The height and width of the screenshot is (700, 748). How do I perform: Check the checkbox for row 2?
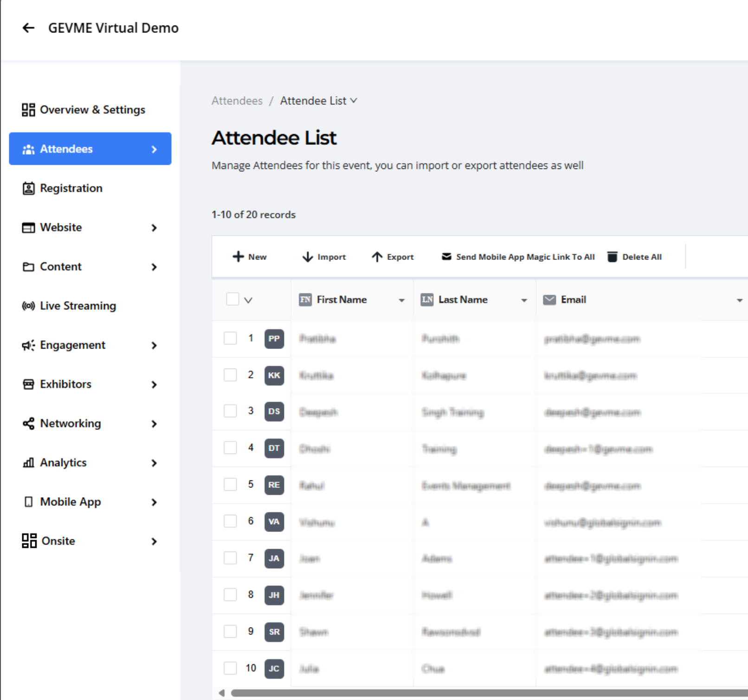point(230,375)
